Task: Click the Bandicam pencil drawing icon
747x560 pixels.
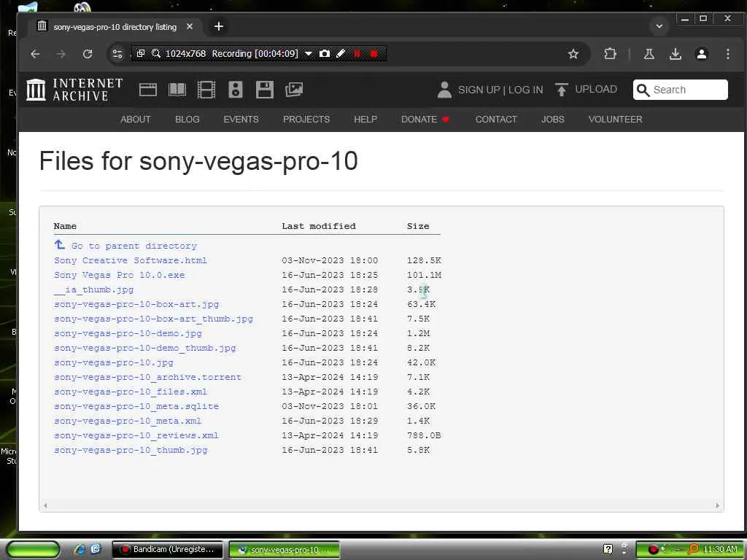Action: [x=341, y=53]
